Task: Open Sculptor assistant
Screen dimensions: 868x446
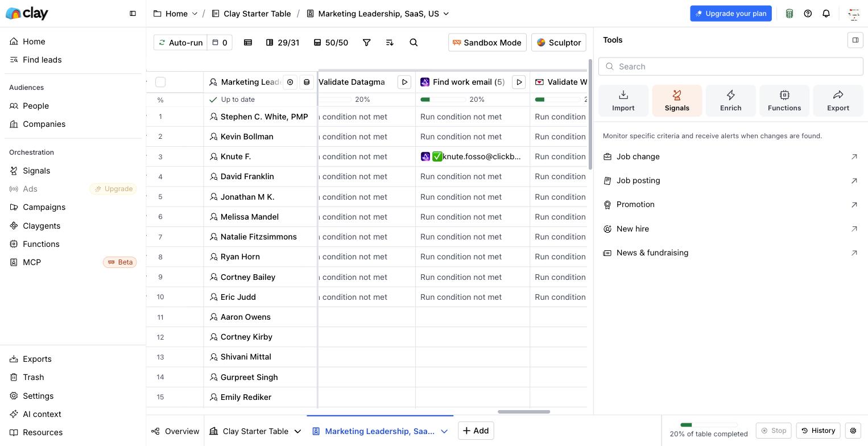Action: [559, 42]
